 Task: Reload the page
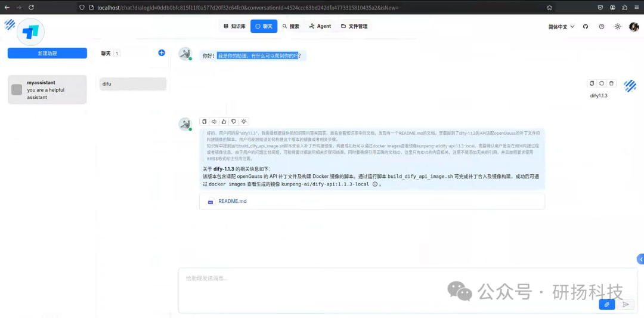pos(31,7)
